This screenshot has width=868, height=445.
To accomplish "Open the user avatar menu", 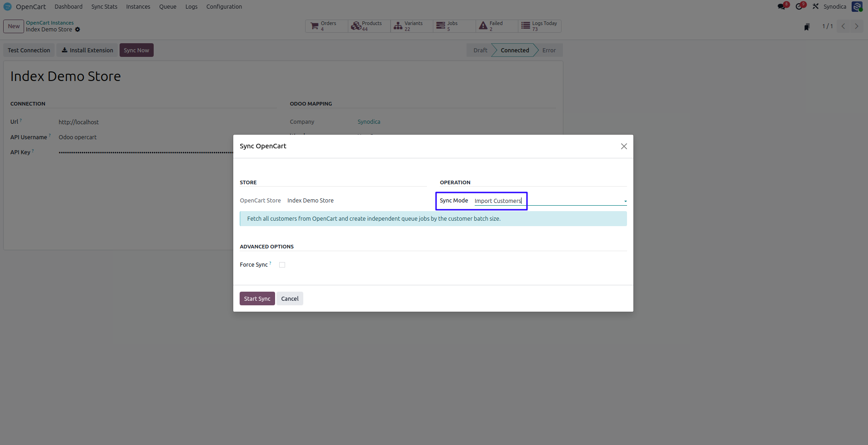I will 857,6.
